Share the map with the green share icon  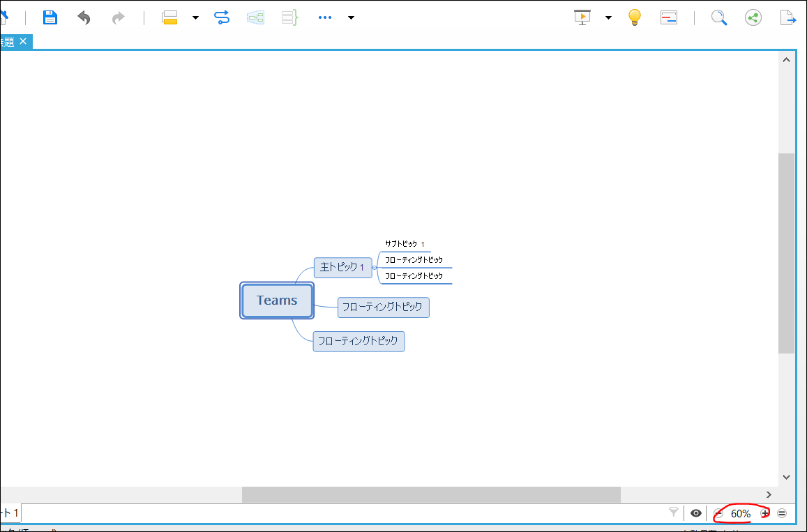(753, 17)
